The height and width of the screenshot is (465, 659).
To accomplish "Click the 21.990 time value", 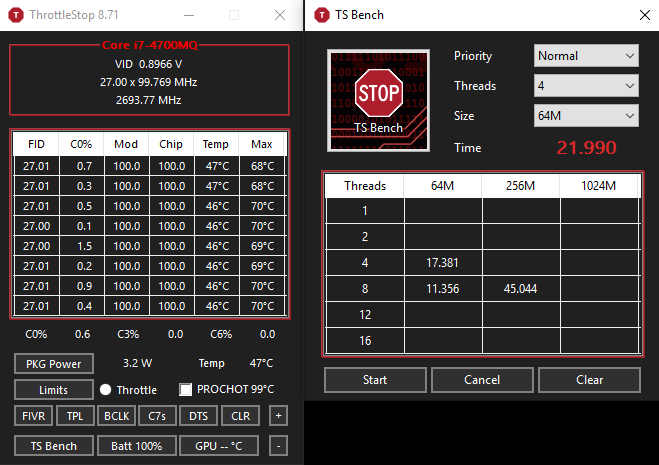I will click(586, 148).
